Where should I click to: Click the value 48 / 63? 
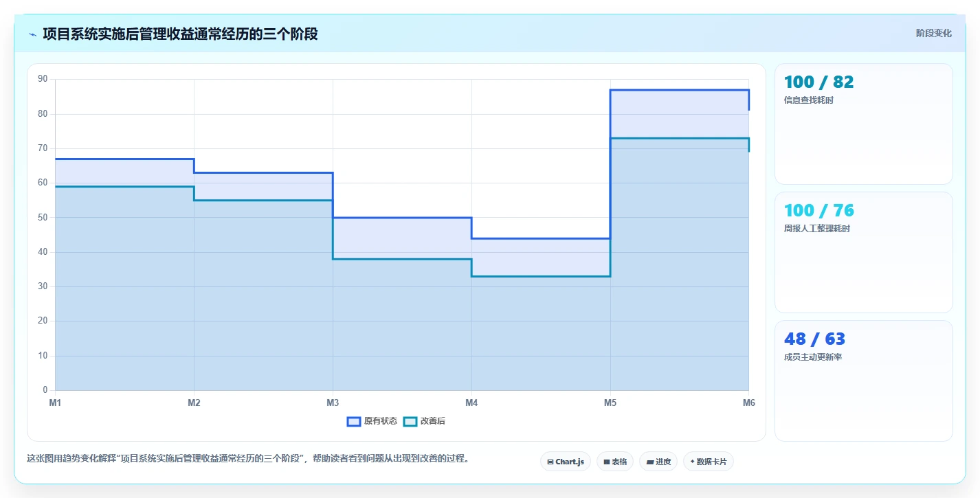[814, 339]
